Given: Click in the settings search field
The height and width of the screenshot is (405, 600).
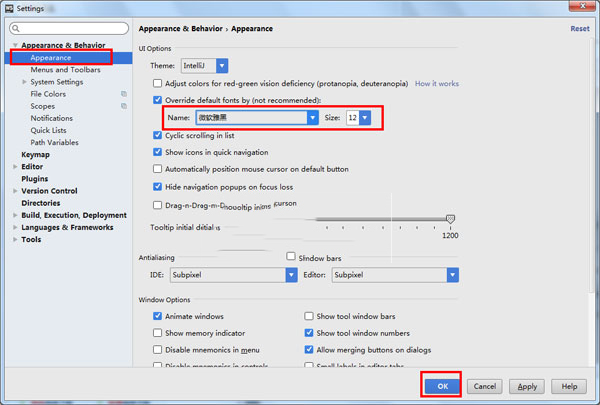Looking at the screenshot, I should click(x=69, y=28).
